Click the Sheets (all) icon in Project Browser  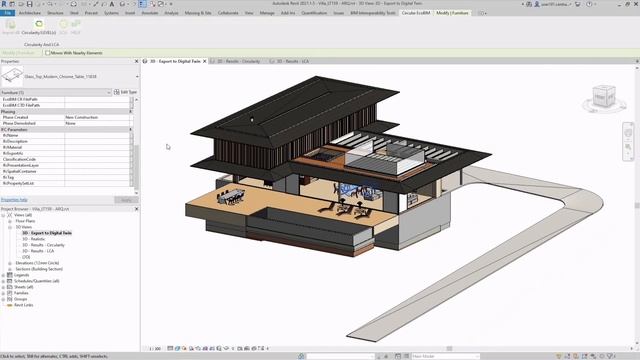point(10,287)
